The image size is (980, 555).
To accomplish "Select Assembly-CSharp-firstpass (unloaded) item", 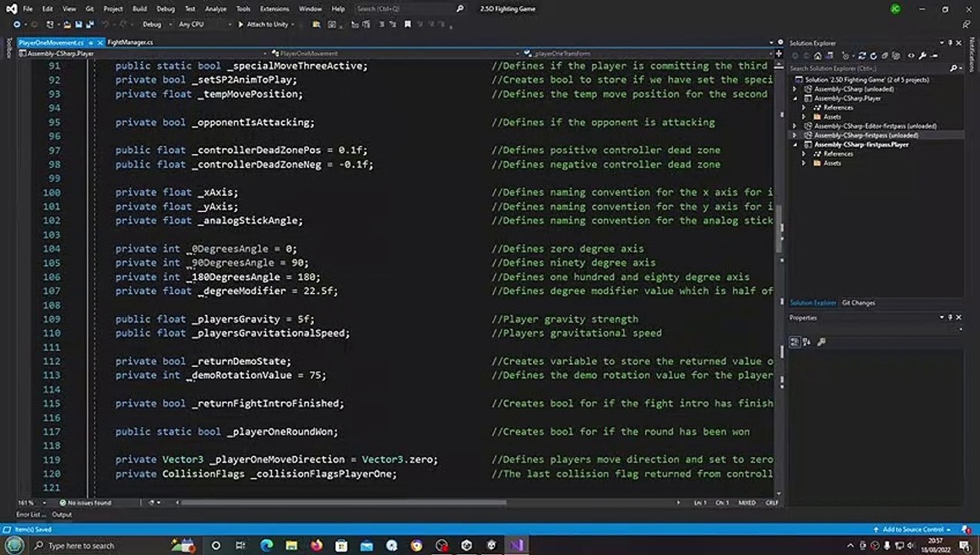I will click(866, 135).
